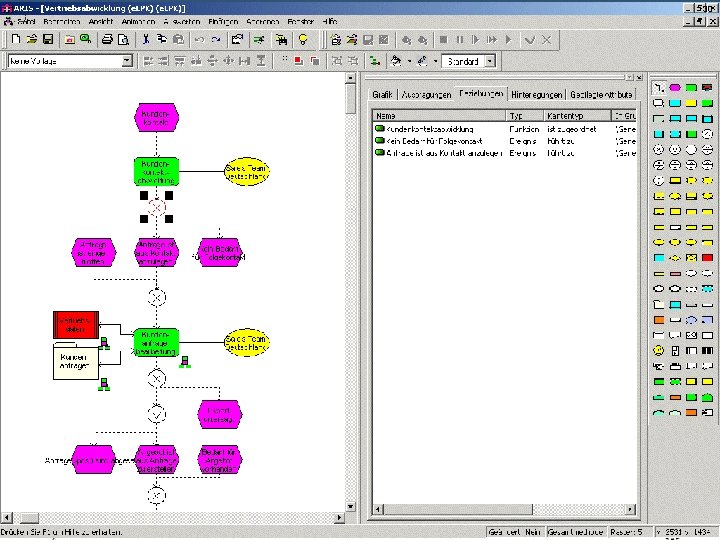This screenshot has width=720, height=540.
Task: Open the fill color dropdown arrow
Action: (408, 61)
